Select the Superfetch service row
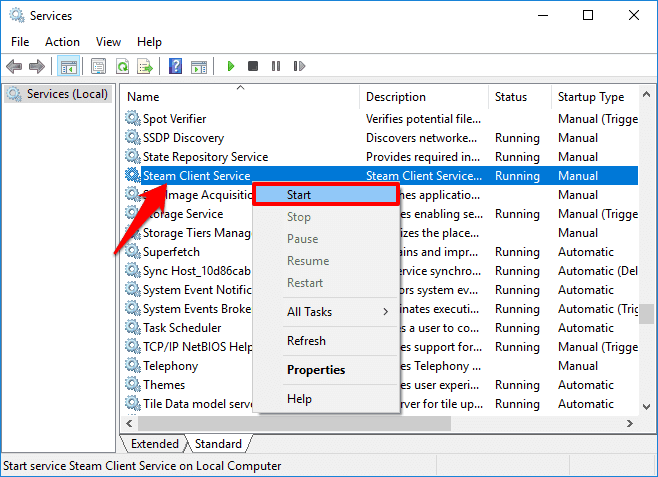Image resolution: width=658 pixels, height=477 pixels. (x=381, y=252)
